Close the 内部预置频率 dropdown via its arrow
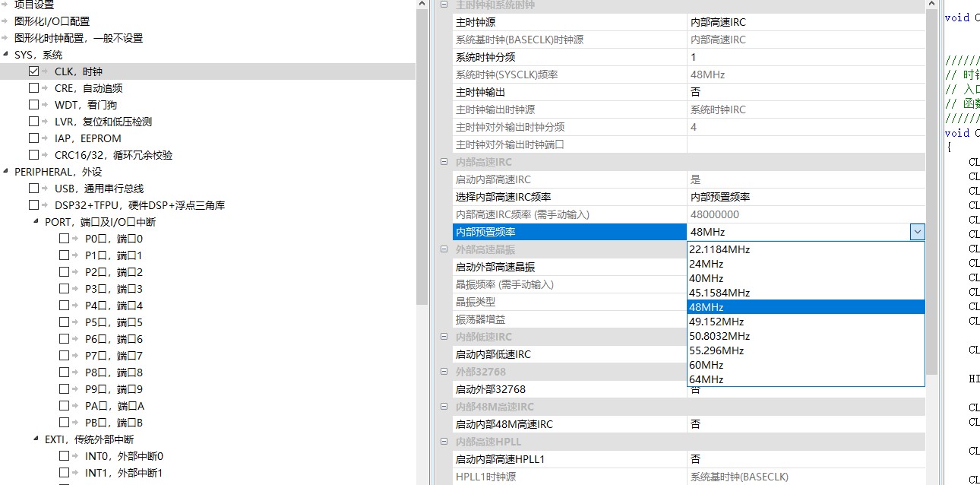 tap(918, 232)
